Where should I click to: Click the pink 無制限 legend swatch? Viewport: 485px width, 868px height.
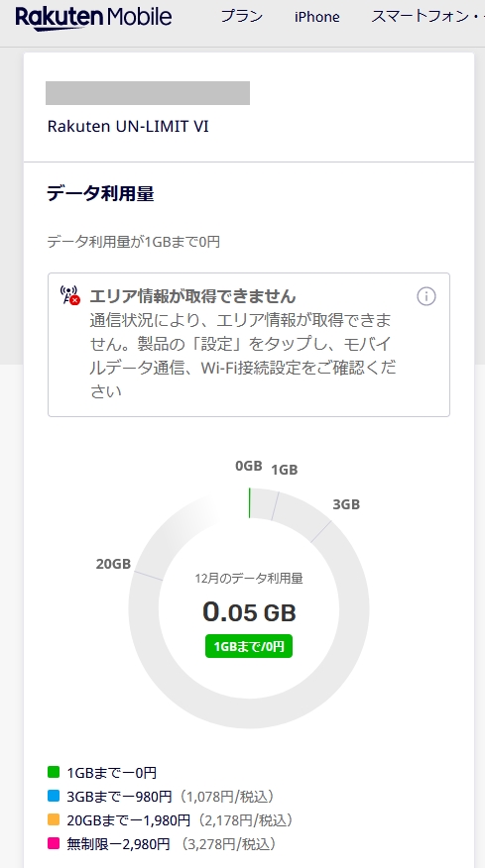click(54, 843)
